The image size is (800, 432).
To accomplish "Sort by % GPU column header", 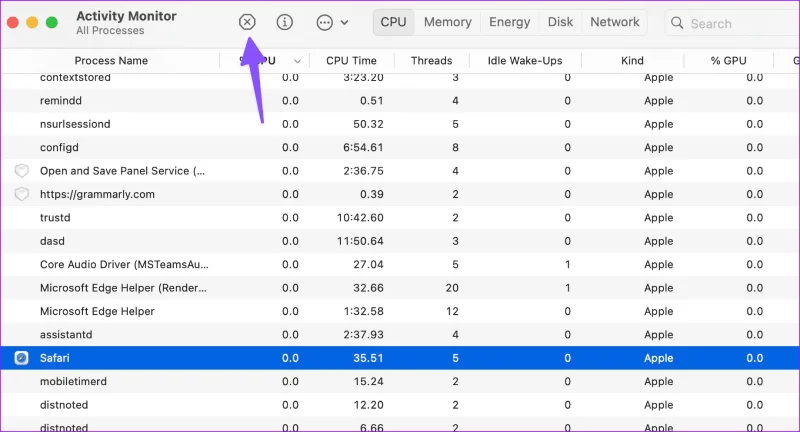I will point(728,61).
